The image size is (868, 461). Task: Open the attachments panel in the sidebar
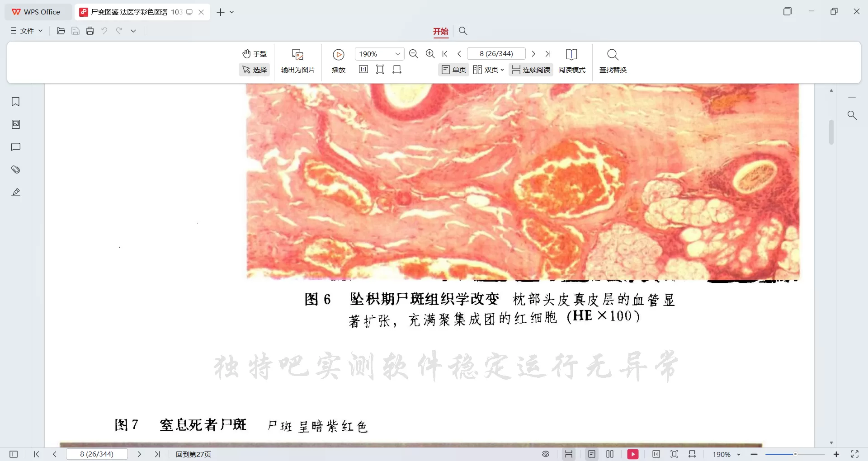point(16,169)
